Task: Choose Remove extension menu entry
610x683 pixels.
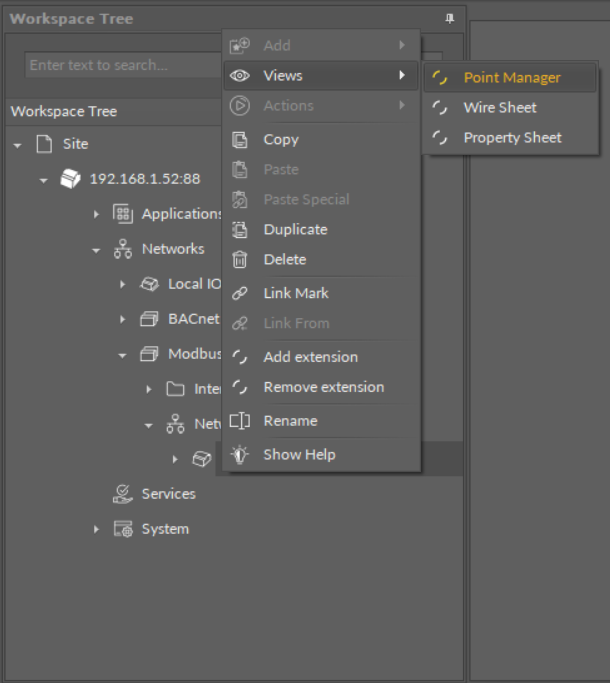Action: [323, 387]
